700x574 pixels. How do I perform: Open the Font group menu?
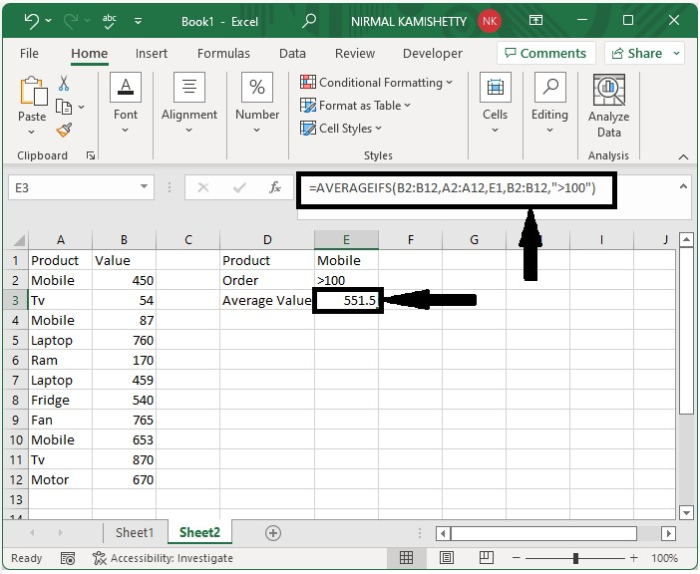125,104
